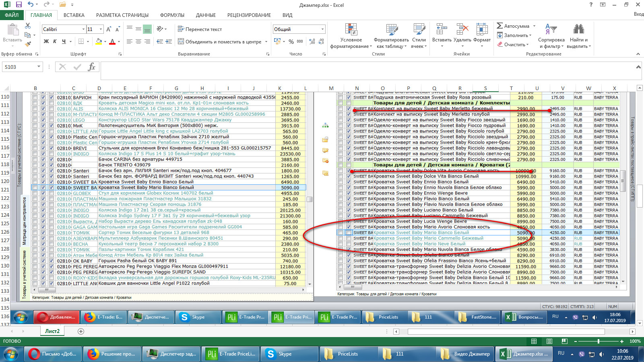The width and height of the screenshot is (644, 362).
Task: Align cell text to top
Action: pos(130,29)
